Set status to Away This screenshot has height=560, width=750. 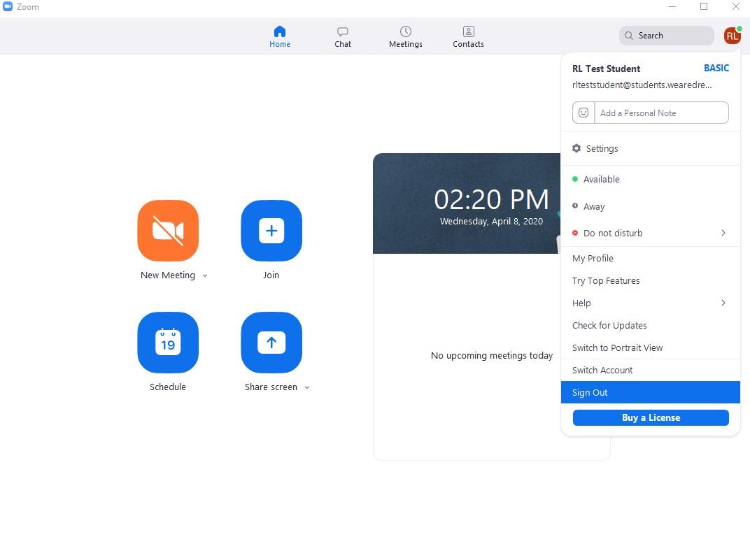point(650,206)
